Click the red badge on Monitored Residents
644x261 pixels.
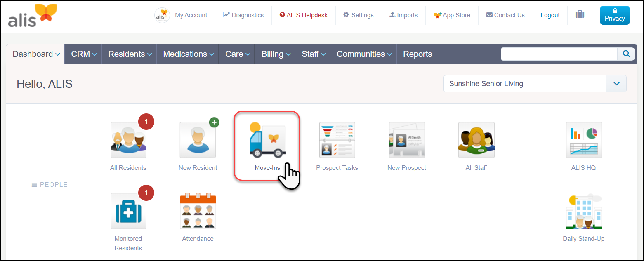click(146, 193)
